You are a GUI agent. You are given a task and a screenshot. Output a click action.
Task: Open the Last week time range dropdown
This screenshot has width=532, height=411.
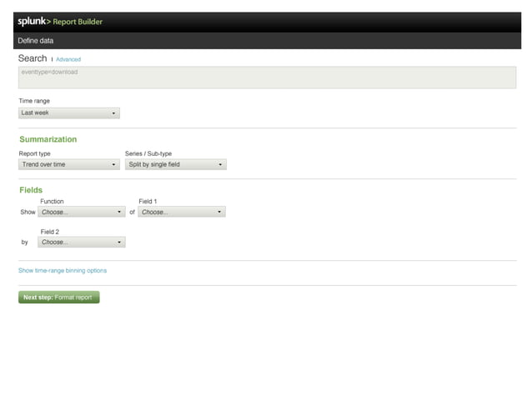click(x=69, y=113)
